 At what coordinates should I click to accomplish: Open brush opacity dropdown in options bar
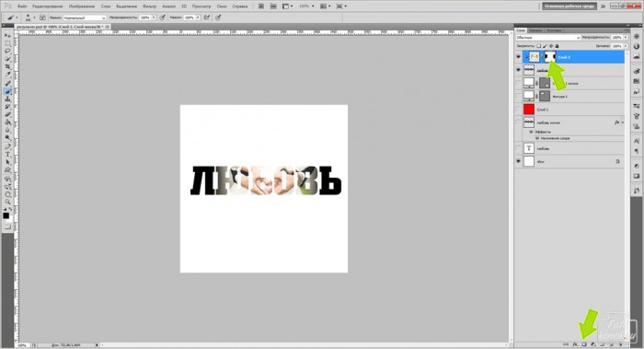click(154, 17)
